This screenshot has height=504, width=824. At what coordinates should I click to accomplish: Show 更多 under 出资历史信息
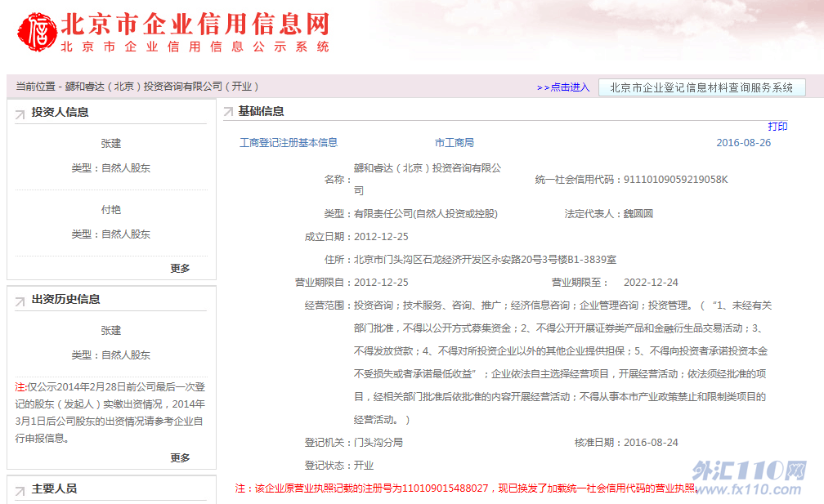180,457
